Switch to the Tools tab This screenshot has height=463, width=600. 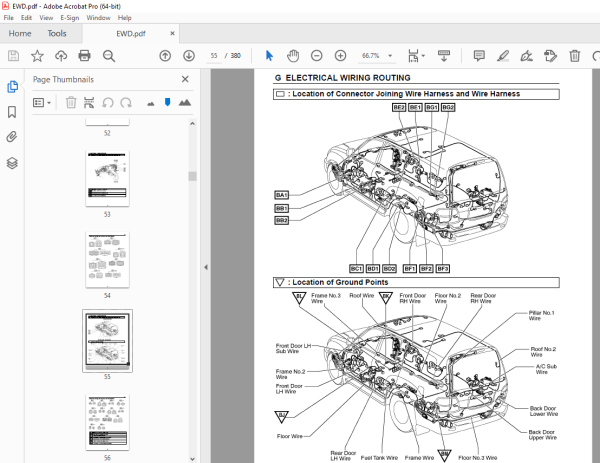[x=57, y=34]
